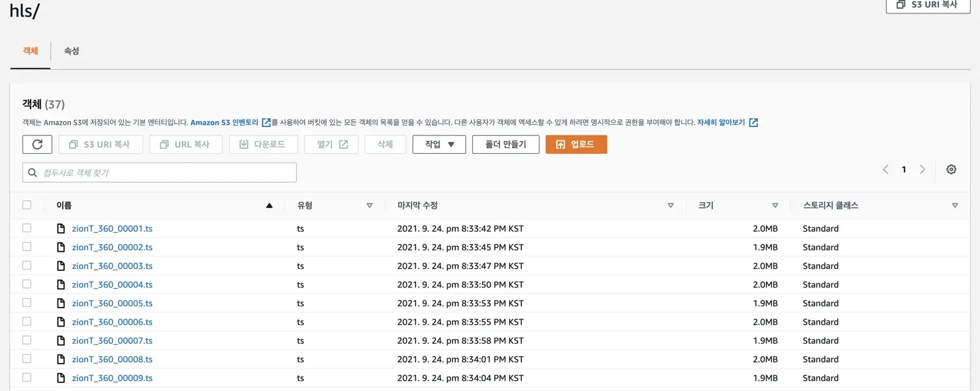Focus the 접두사로 객체 찾기 search field
980x391 pixels.
pos(159,173)
